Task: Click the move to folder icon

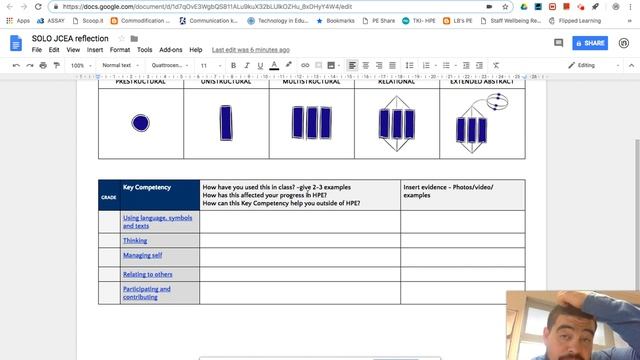Action: pos(134,39)
